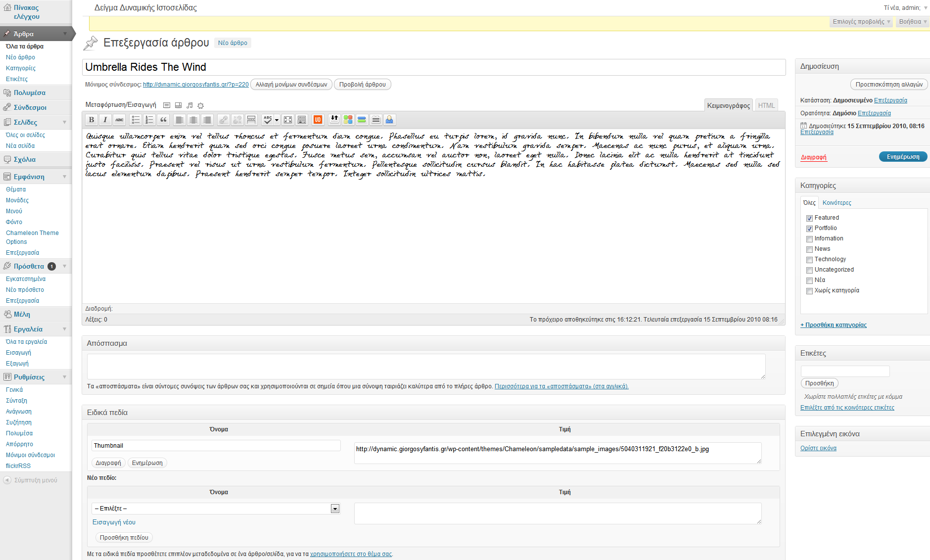Image resolution: width=930 pixels, height=560 pixels.
Task: Uncheck the Featured category checkbox
Action: [x=809, y=218]
